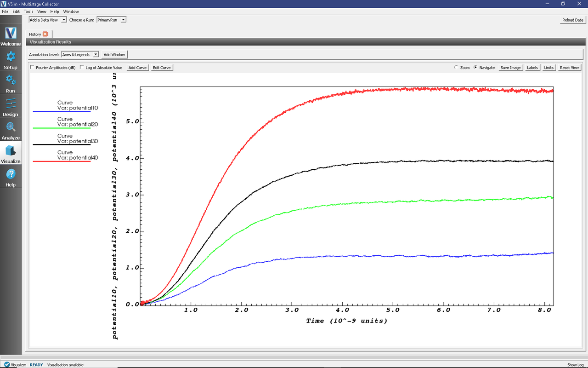Select the Zoom radio button
Image resolution: width=588 pixels, height=368 pixels.
tap(456, 68)
